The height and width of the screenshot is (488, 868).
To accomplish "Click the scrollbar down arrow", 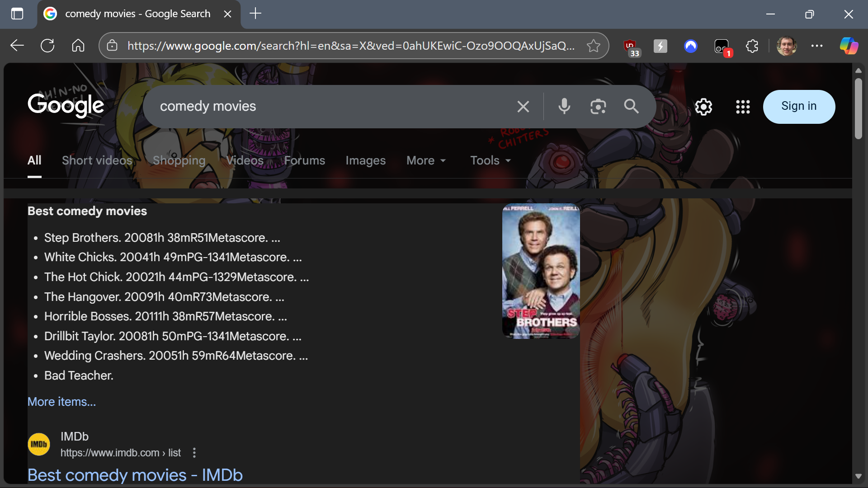I will 858,476.
